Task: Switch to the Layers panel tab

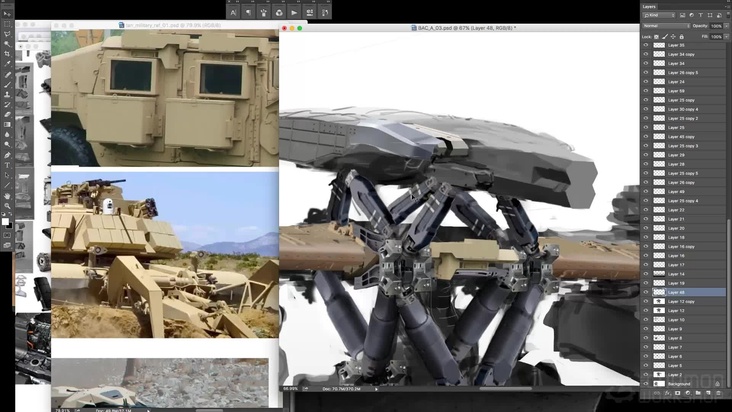Action: click(649, 6)
